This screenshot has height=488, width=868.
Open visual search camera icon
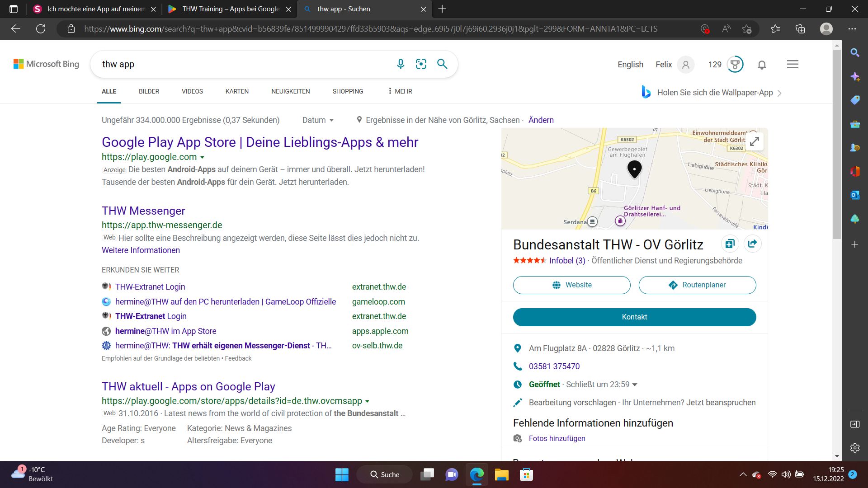coord(421,64)
